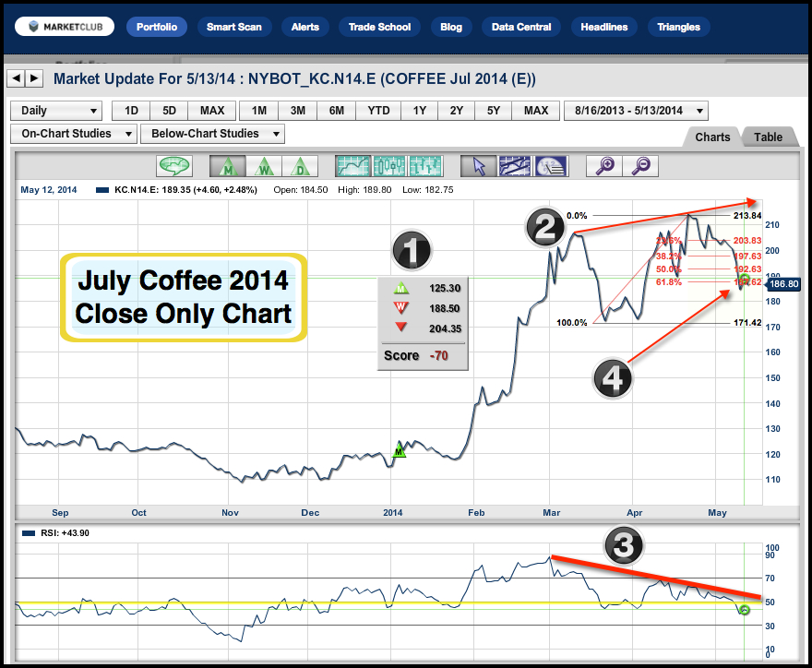Open the Smart Scan menu item

(x=233, y=27)
